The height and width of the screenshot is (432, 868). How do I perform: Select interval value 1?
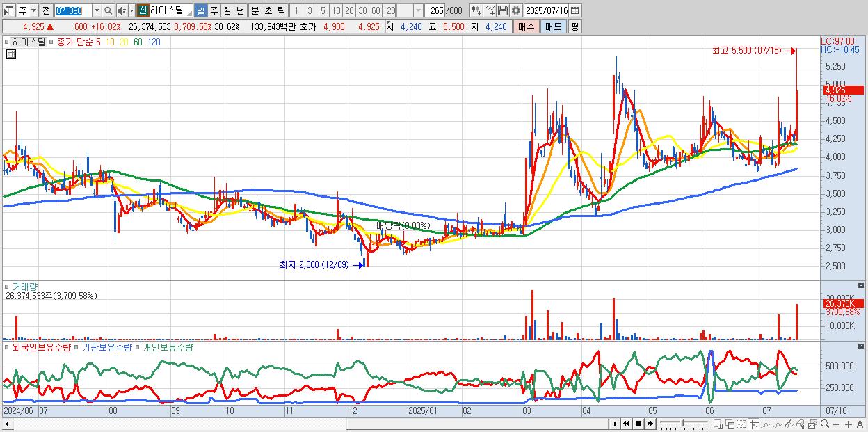point(296,10)
